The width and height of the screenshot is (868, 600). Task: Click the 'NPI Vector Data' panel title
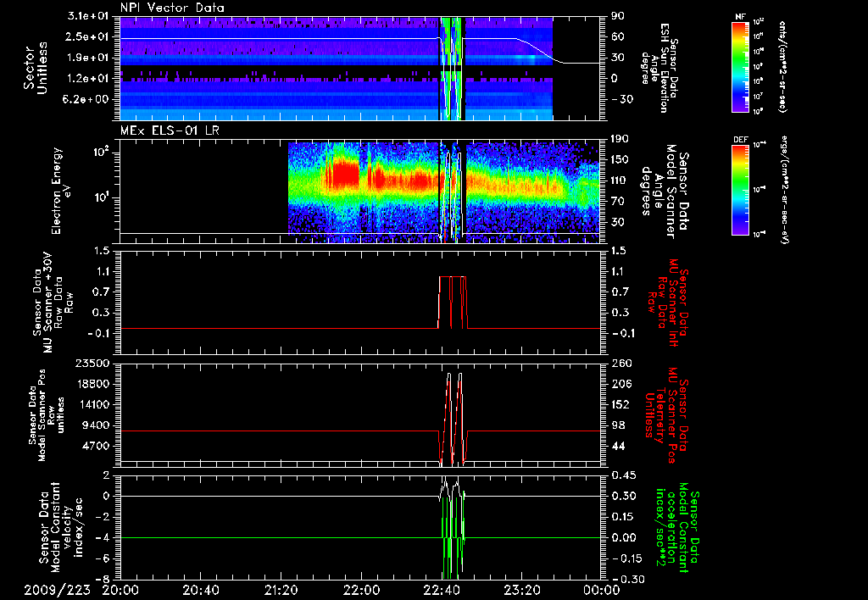coord(173,8)
